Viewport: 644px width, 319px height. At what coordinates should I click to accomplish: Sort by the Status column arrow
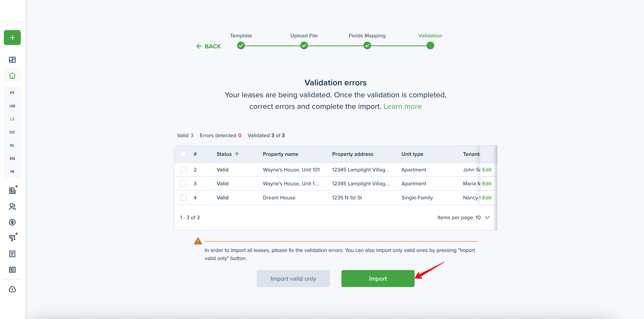tap(237, 154)
